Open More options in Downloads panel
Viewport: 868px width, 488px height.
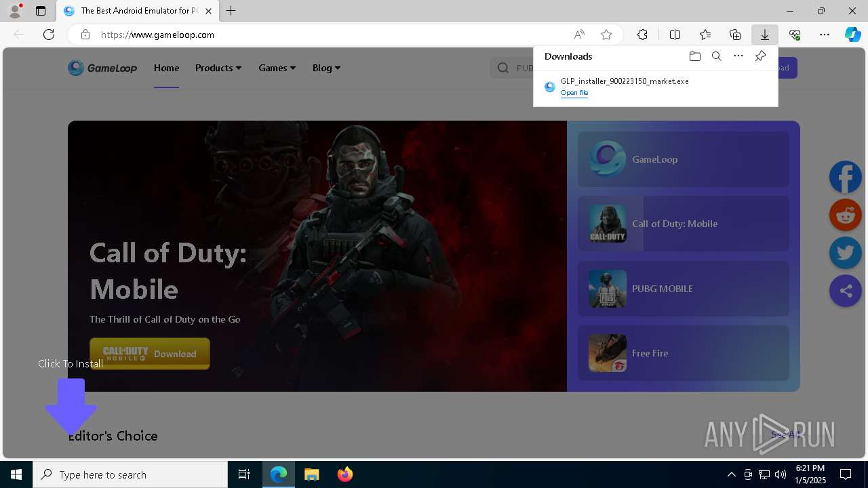click(x=738, y=56)
